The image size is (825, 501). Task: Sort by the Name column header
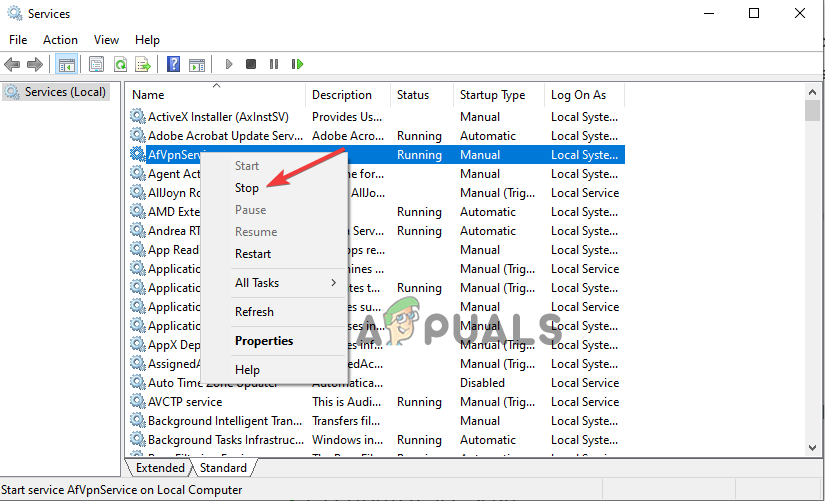(x=216, y=95)
